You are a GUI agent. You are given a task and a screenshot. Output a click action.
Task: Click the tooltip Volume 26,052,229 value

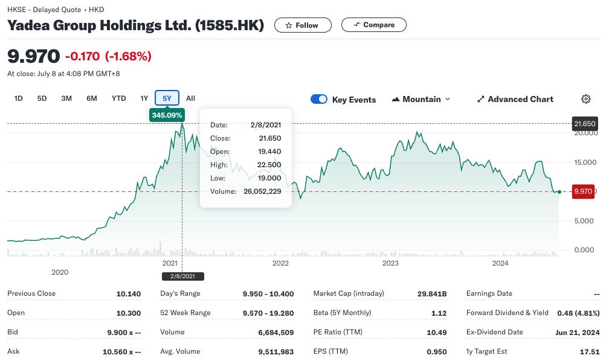click(262, 191)
